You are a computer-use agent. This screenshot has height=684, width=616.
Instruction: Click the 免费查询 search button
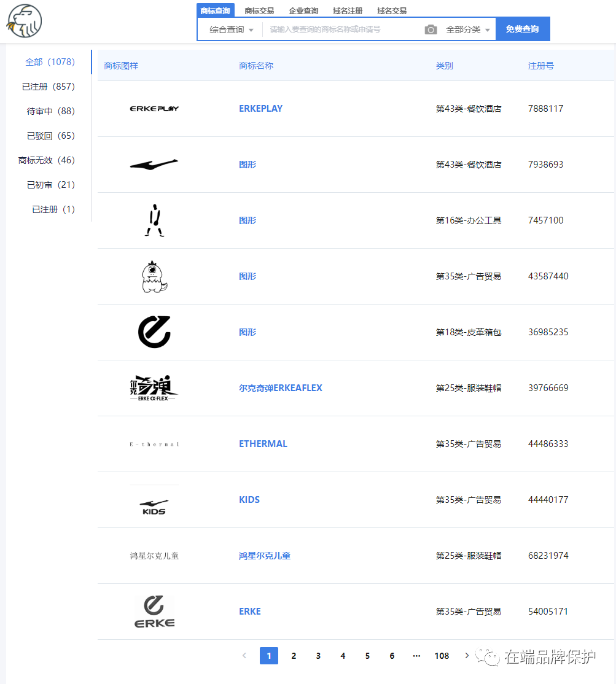[x=523, y=29]
